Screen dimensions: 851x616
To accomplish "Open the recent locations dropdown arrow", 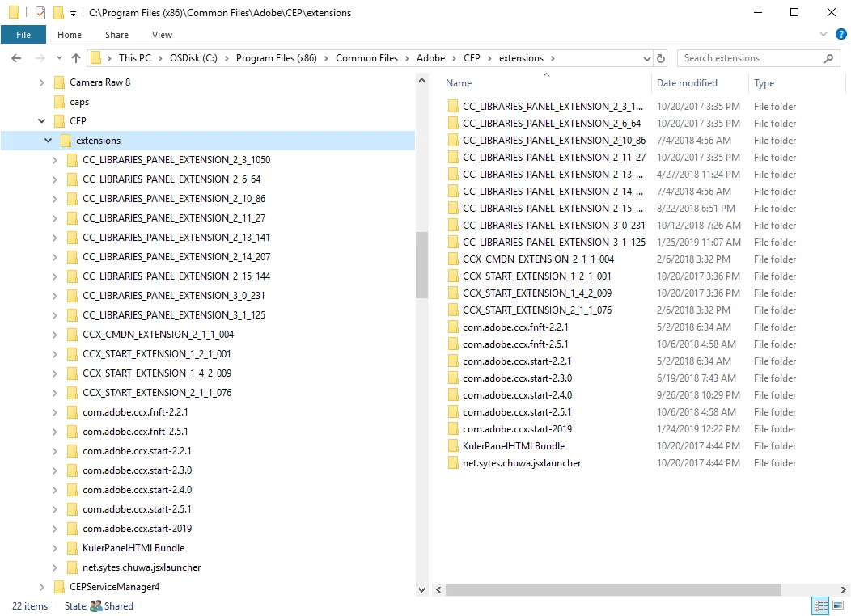I will (x=59, y=58).
